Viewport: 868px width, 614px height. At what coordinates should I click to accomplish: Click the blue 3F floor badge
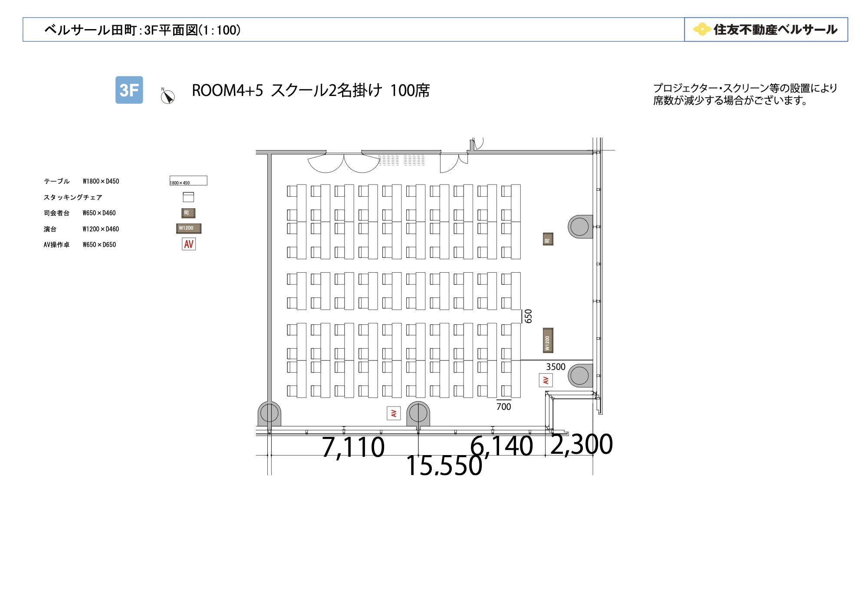click(x=129, y=90)
